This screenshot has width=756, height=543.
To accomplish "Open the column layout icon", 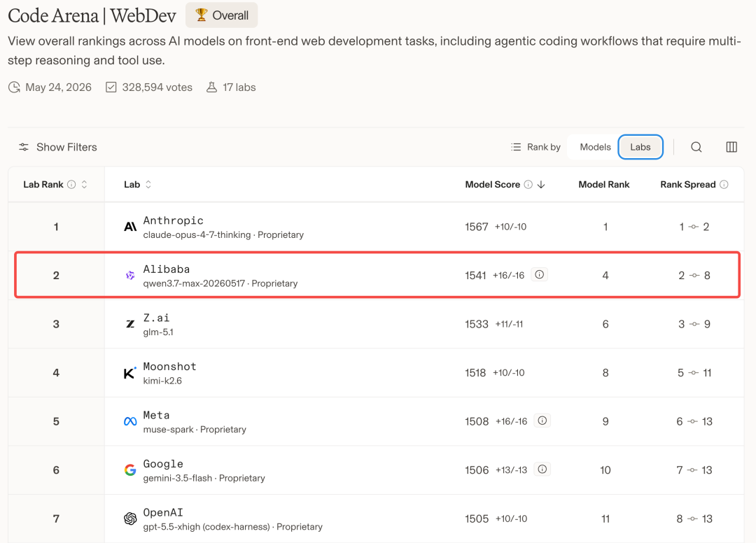I will 731,147.
